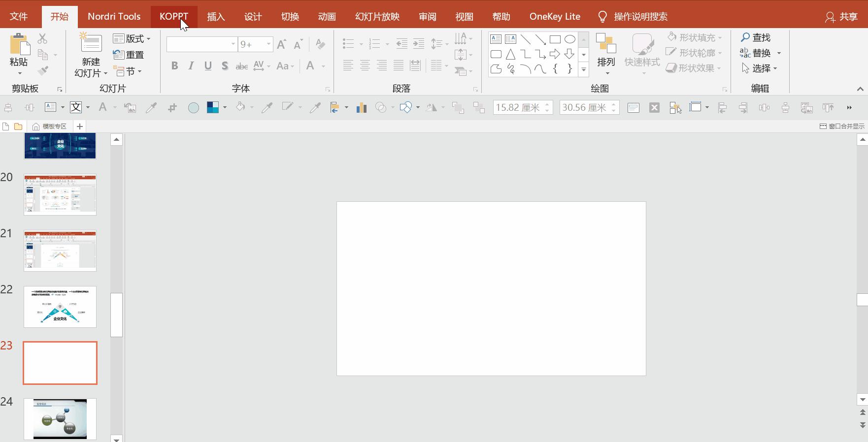
Task: Click the blue color palette swatch
Action: (212, 108)
